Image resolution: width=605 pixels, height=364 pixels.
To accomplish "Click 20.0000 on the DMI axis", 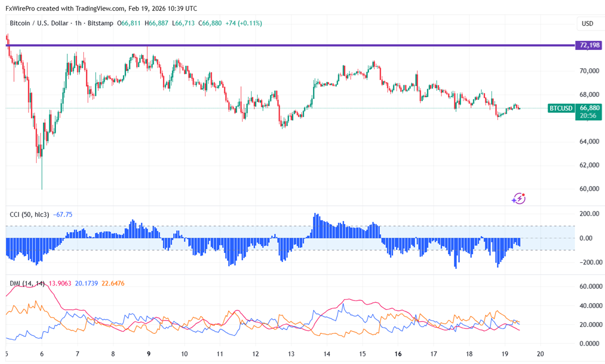I will coord(591,325).
